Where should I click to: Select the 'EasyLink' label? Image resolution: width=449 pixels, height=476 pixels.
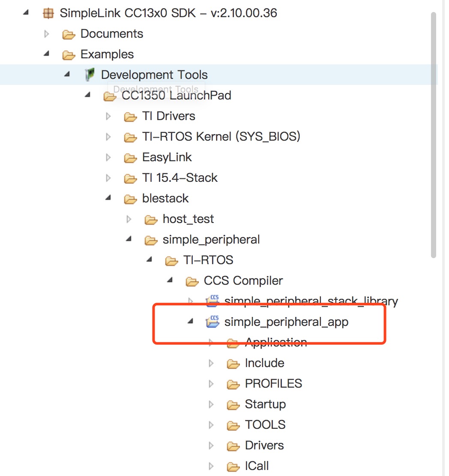pos(167,157)
